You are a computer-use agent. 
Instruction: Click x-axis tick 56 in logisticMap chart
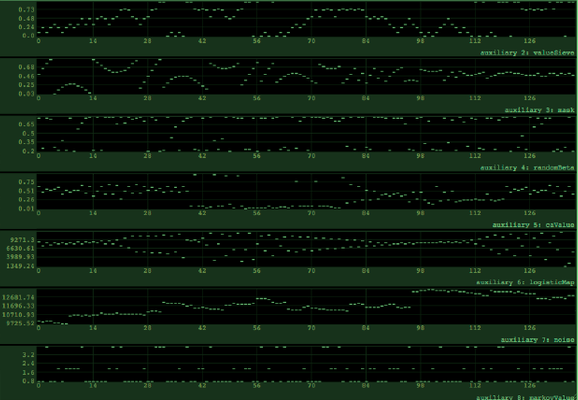[257, 271]
